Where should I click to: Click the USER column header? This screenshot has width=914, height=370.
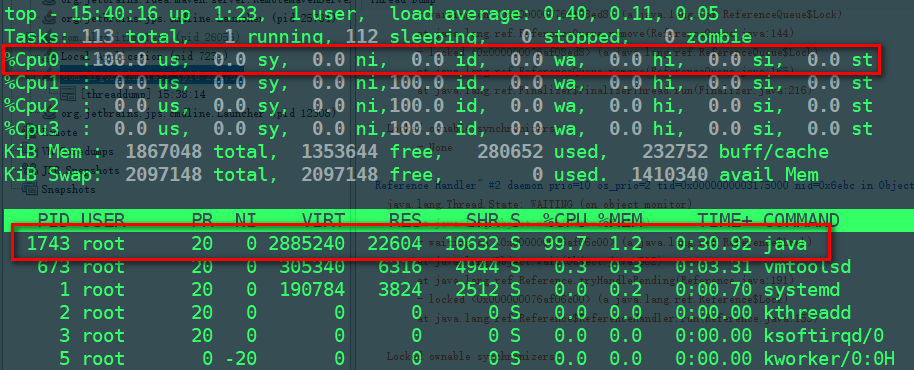click(x=103, y=221)
